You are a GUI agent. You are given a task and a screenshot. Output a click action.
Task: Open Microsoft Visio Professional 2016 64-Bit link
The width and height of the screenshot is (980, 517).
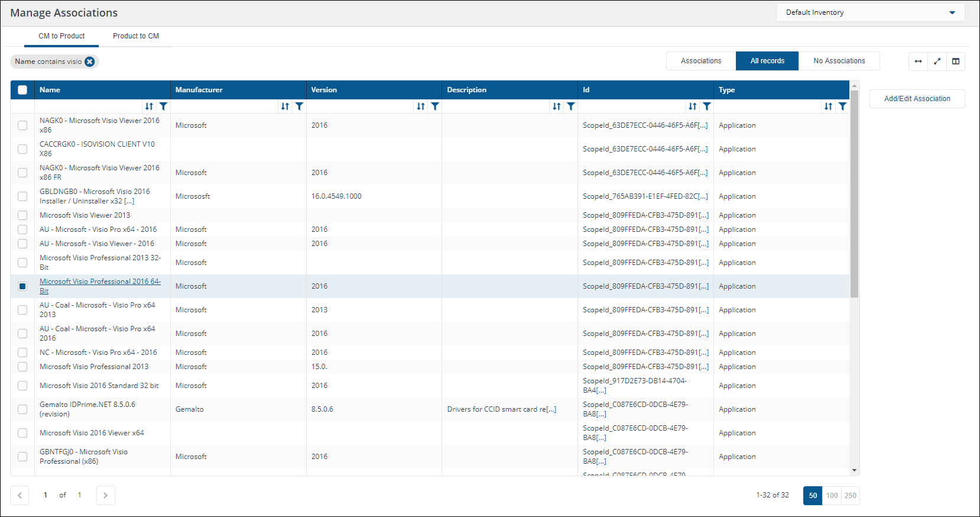pos(100,282)
